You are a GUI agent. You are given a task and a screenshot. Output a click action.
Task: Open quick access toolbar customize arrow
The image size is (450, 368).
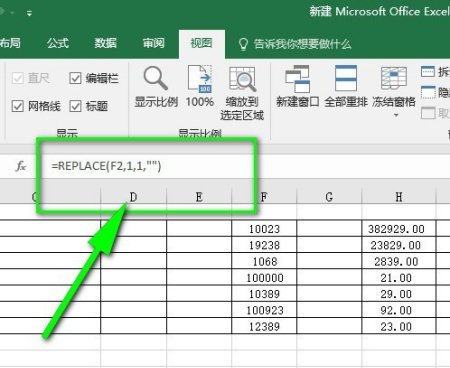coord(29,13)
